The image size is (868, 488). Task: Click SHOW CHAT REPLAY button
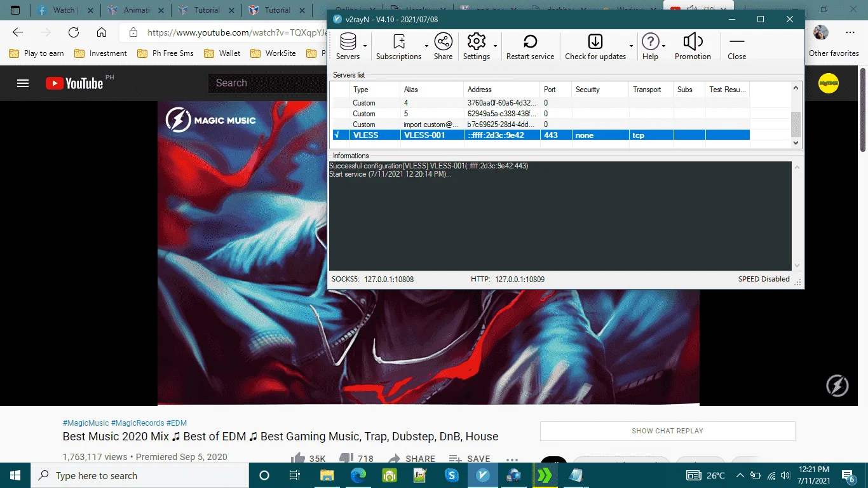[667, 431]
